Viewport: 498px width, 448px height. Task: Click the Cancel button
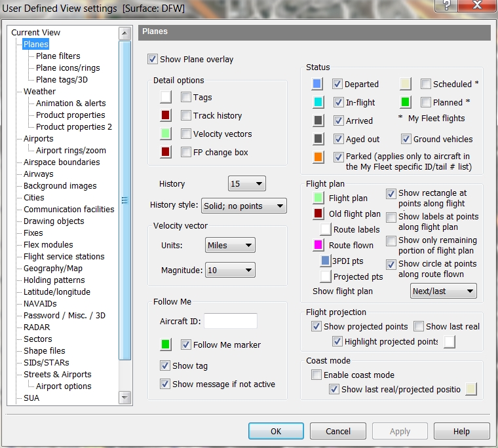click(338, 431)
